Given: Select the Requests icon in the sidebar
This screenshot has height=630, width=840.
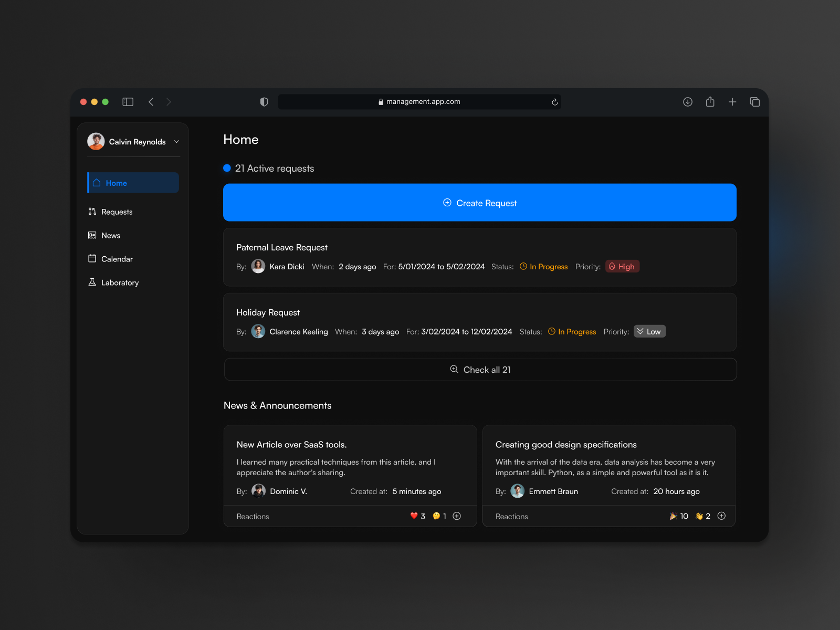Looking at the screenshot, I should click(92, 212).
